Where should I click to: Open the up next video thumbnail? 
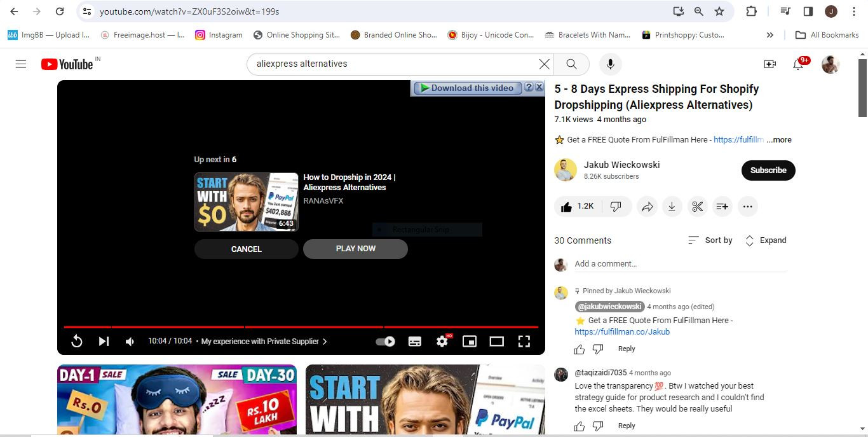pyautogui.click(x=246, y=202)
